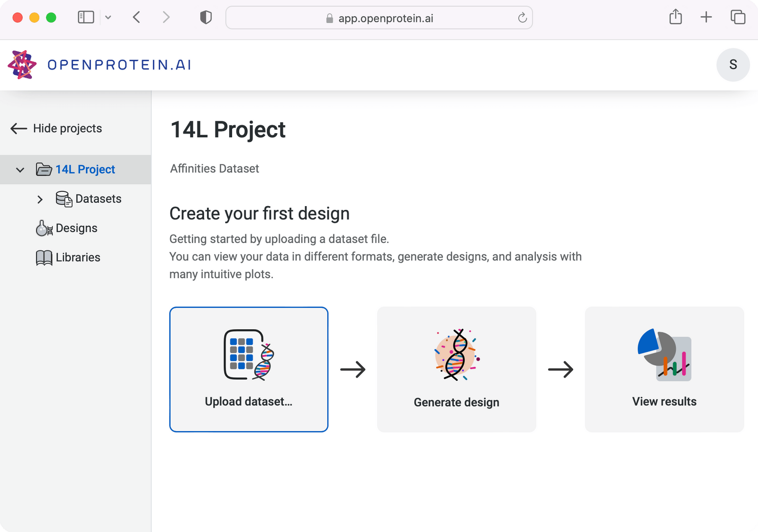Navigate back using the back arrow
The image size is (758, 532).
136,17
